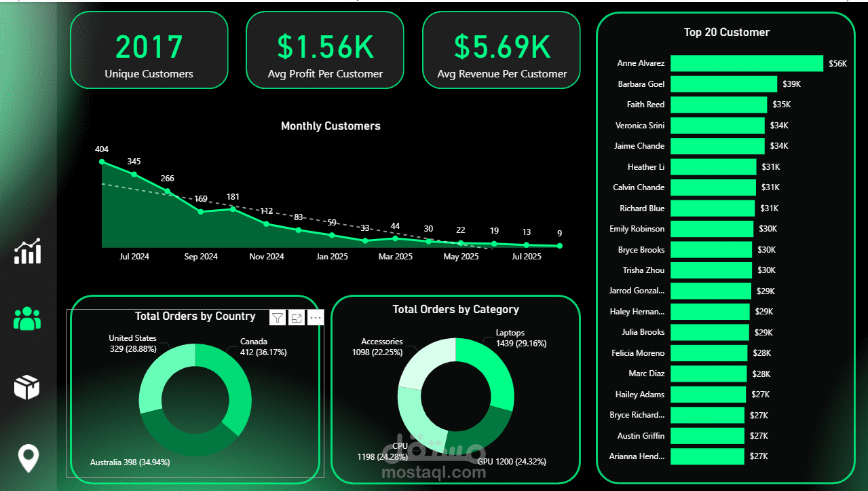The image size is (868, 491).
Task: Click the 181 data point on Monthly Customers
Action: coord(233,208)
